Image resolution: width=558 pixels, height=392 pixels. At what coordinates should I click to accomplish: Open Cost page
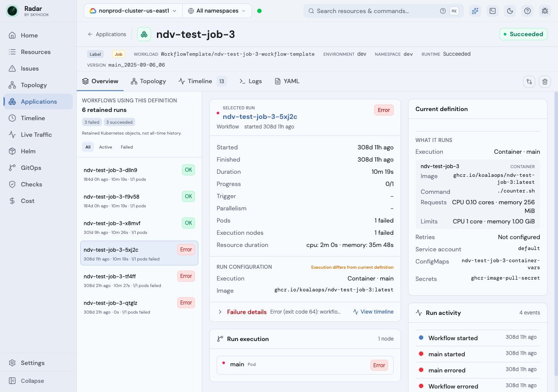[38, 201]
